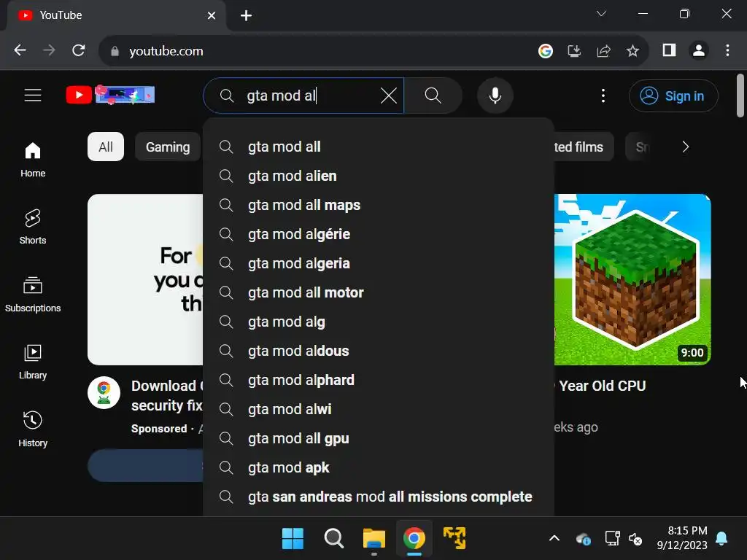Open the Minecraft block video thumbnail
Viewport: 747px width, 560px height.
(x=632, y=279)
